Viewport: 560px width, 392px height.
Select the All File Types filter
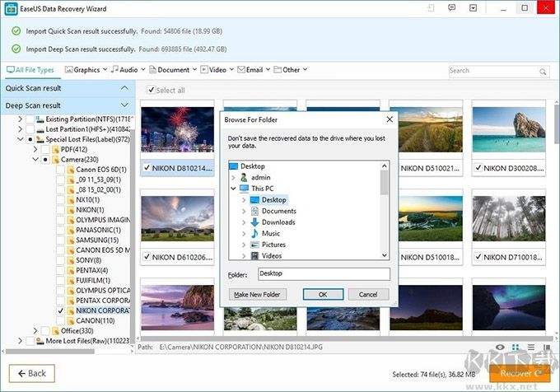coord(30,70)
